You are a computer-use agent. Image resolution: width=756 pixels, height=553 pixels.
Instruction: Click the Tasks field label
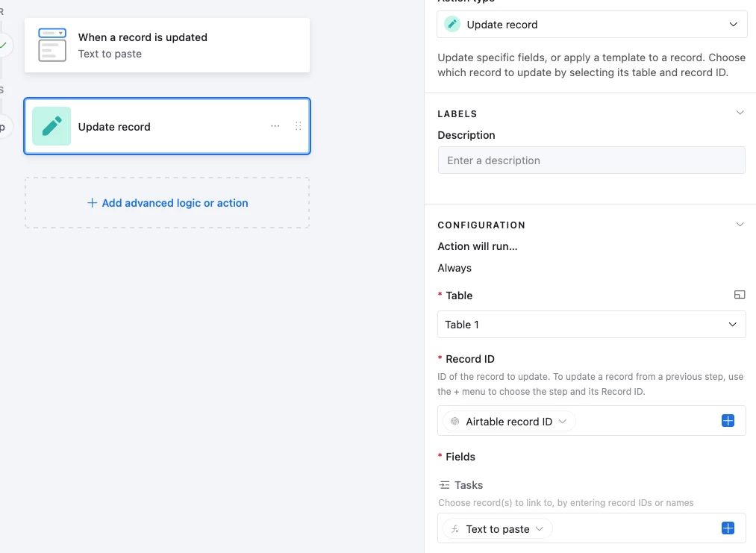coord(468,485)
